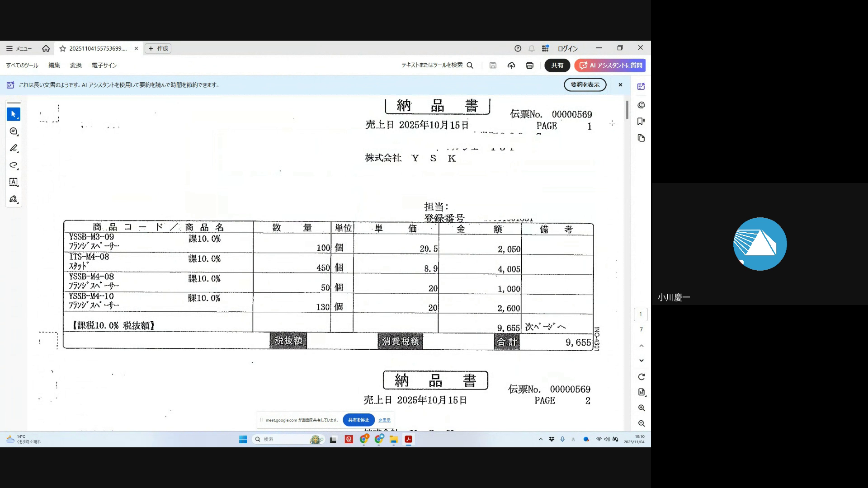Choose the freehand draw lasso tool
The width and height of the screenshot is (868, 488).
(x=14, y=165)
